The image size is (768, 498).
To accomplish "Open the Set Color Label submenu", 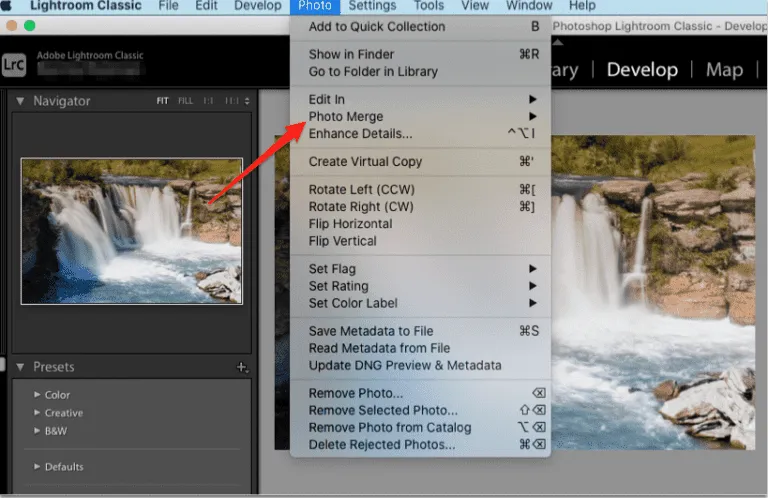I will point(420,303).
